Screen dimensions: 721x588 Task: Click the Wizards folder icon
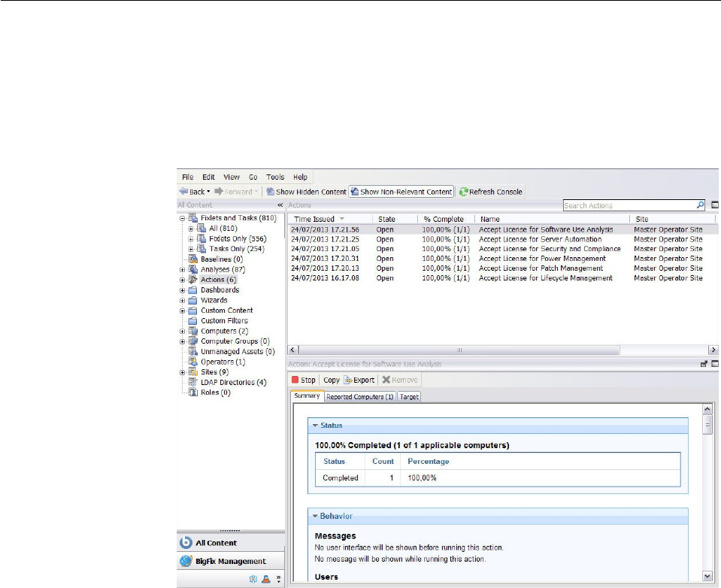(193, 300)
